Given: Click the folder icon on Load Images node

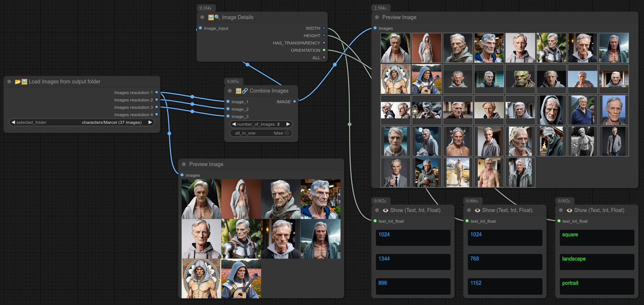Looking at the screenshot, I should [x=17, y=82].
